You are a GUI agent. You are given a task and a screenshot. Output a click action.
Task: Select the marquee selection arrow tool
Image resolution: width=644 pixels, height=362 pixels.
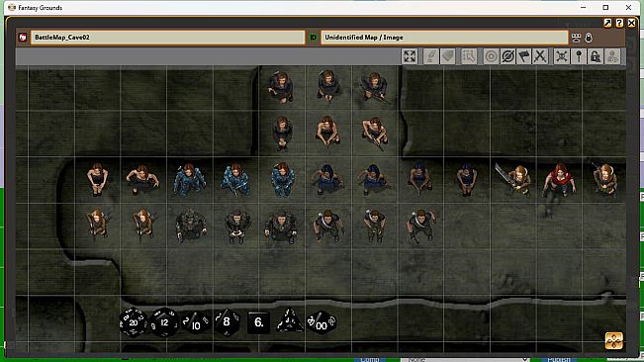coord(469,56)
